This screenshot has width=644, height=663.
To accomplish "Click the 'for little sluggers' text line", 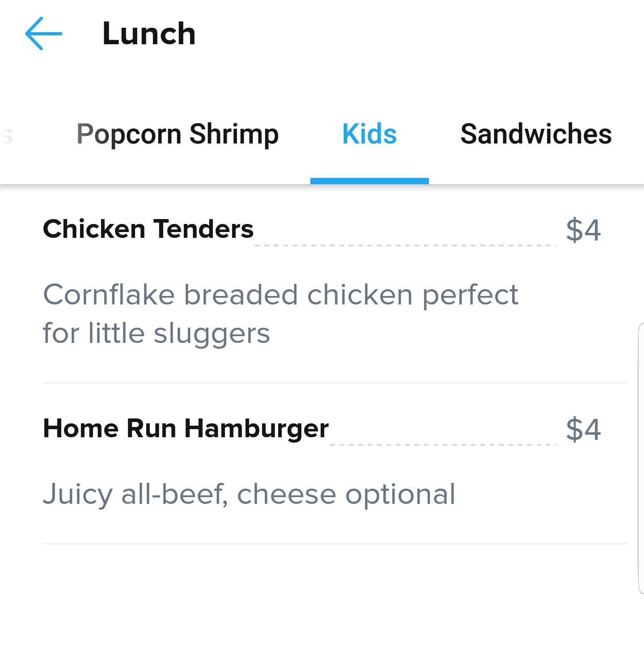I will tap(157, 334).
